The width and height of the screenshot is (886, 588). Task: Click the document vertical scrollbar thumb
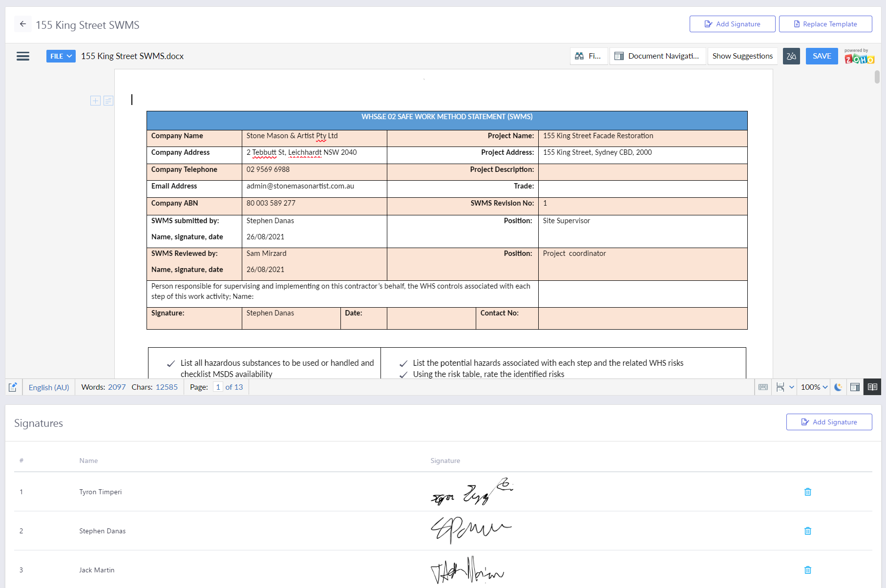[877, 77]
